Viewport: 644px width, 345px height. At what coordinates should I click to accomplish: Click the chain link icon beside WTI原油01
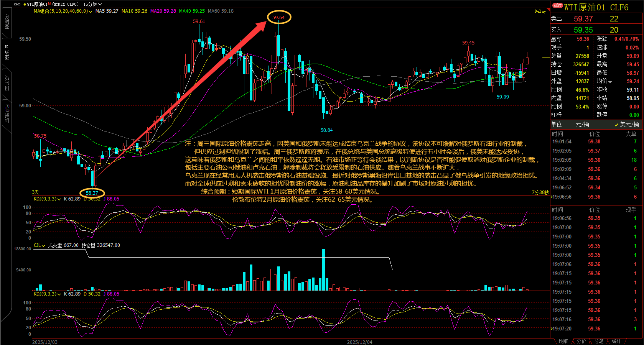[17, 4]
